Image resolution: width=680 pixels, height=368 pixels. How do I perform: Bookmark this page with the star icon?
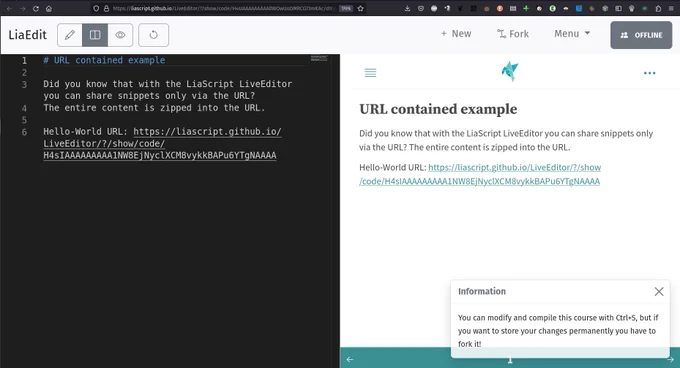[360, 8]
